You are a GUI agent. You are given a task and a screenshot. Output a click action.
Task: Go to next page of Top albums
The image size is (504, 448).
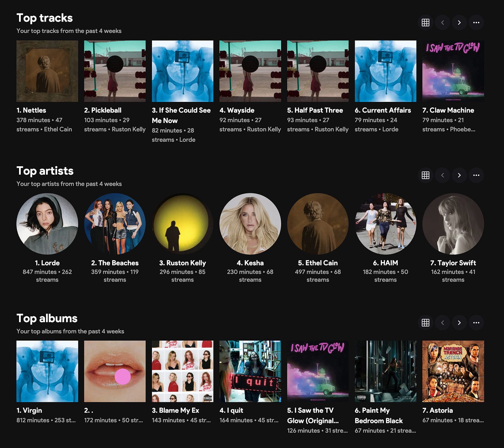pyautogui.click(x=459, y=323)
